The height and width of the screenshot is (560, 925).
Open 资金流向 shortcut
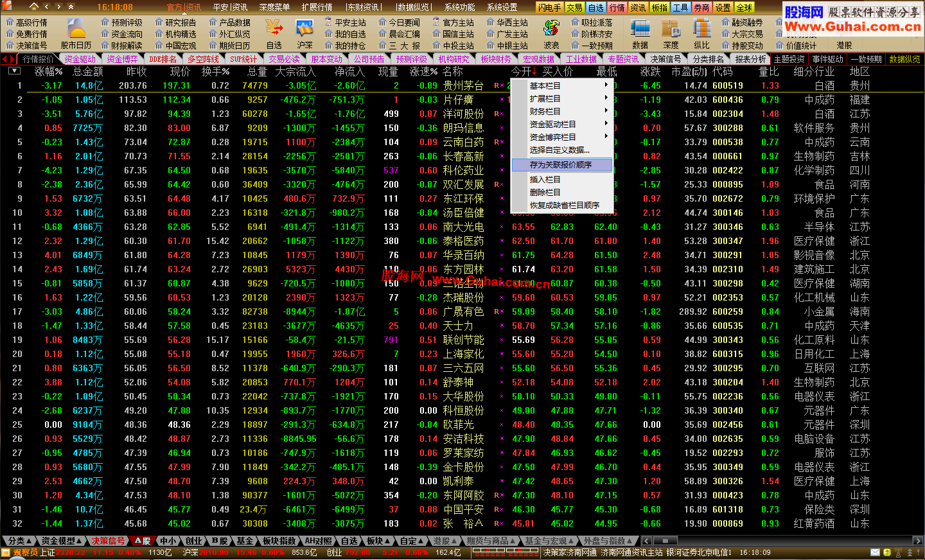[x=121, y=34]
